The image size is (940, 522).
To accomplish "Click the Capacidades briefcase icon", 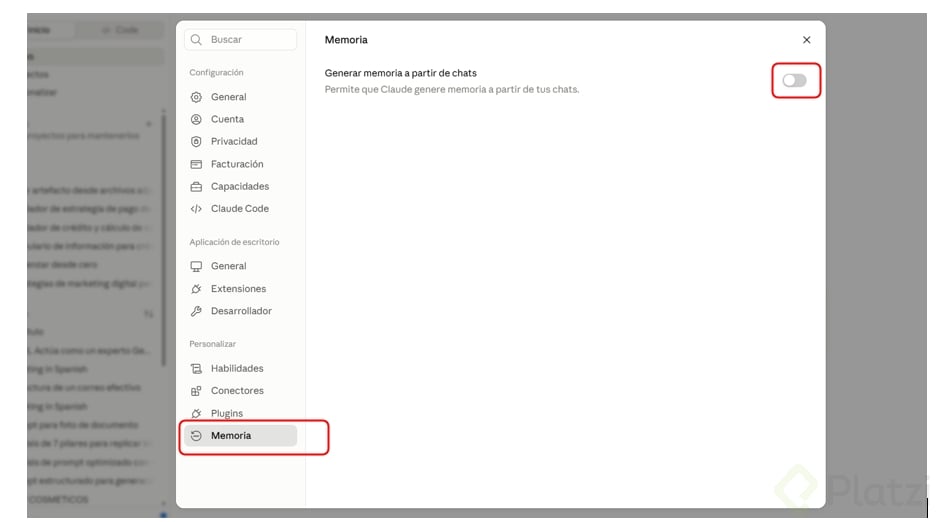I will point(196,186).
